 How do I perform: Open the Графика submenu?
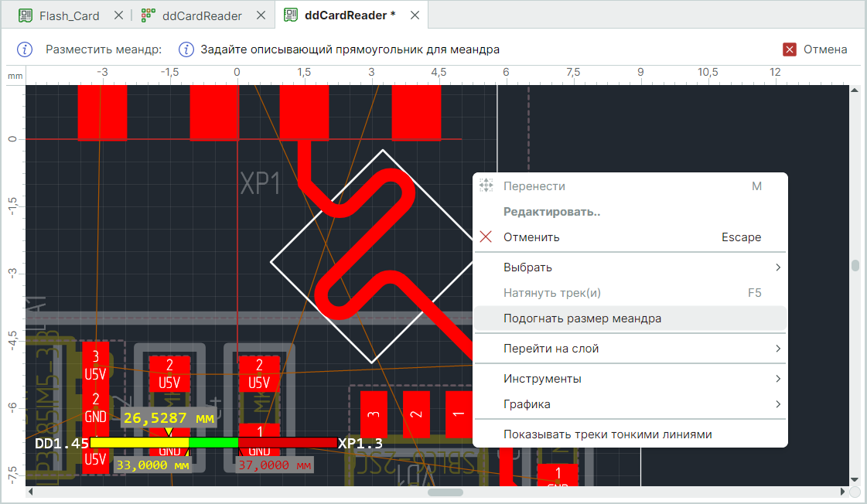pyautogui.click(x=778, y=404)
